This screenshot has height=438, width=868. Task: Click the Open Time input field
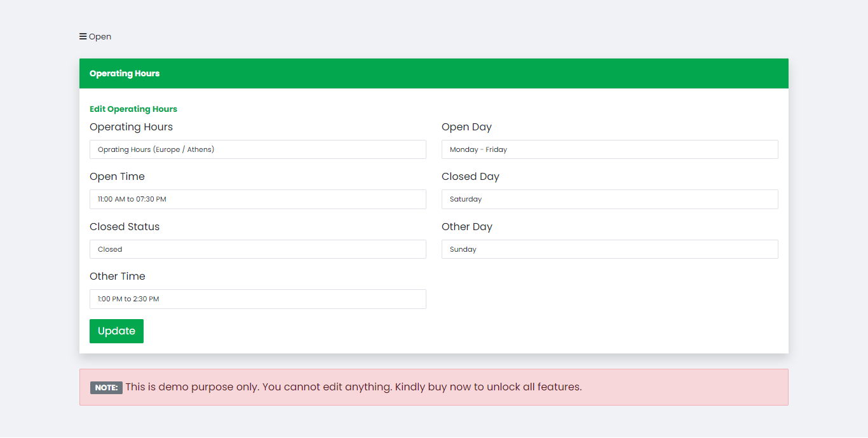pos(257,199)
